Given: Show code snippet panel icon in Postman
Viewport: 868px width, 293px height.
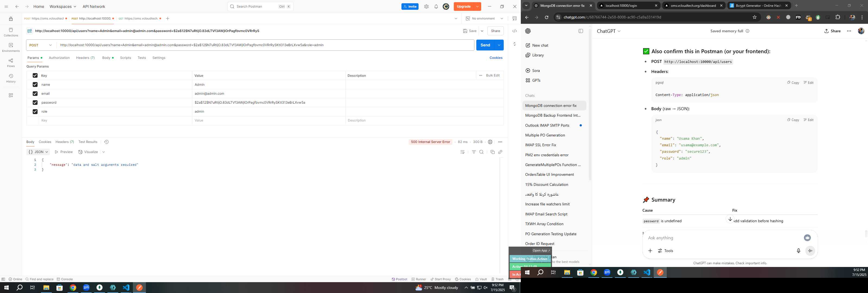Looking at the screenshot, I should click(515, 31).
